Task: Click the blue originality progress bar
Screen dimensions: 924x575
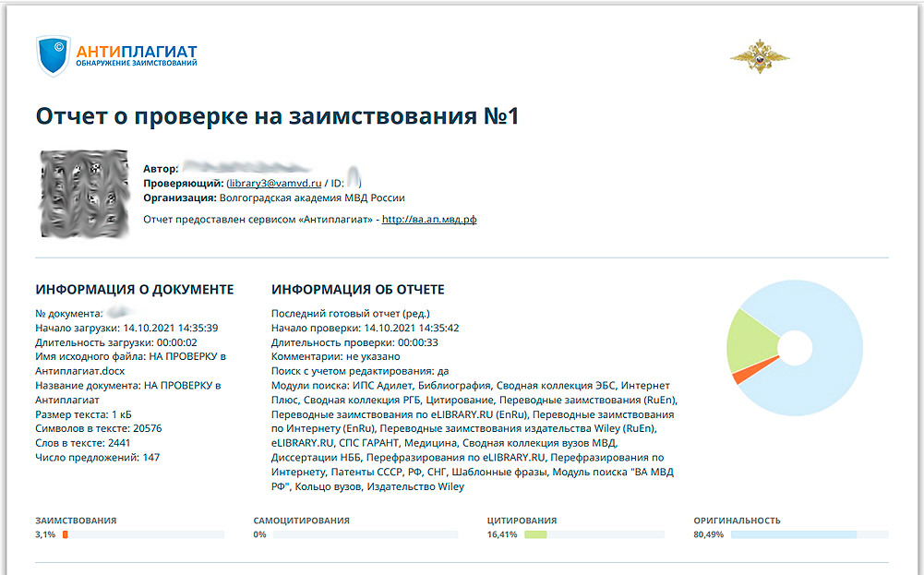Action: [x=810, y=534]
